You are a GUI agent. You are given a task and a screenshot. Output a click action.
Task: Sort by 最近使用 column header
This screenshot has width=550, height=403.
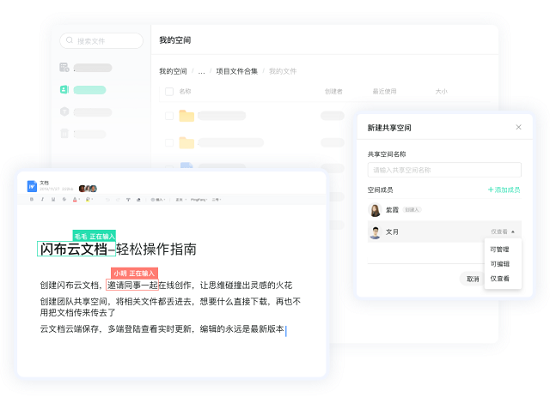pos(384,92)
